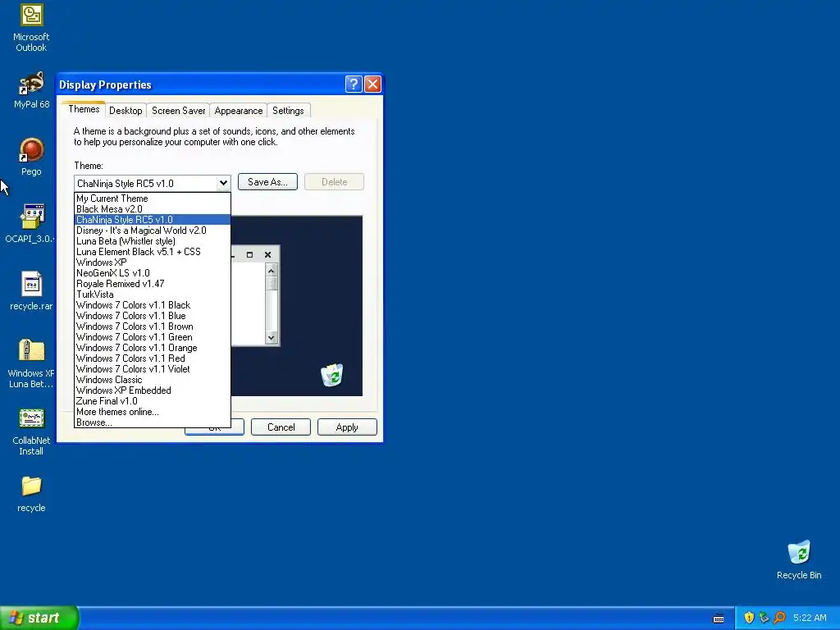This screenshot has height=630, width=840.
Task: Choose My Current Theme from list
Action: click(x=152, y=199)
